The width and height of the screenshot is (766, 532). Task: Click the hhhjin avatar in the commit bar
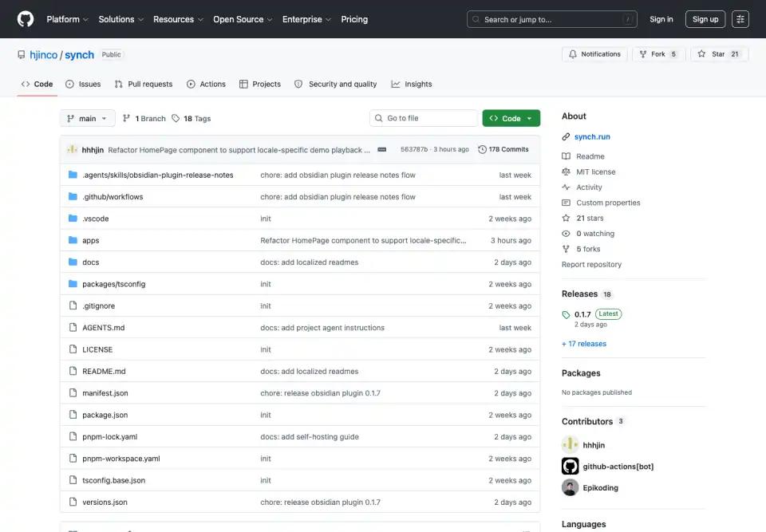point(73,149)
